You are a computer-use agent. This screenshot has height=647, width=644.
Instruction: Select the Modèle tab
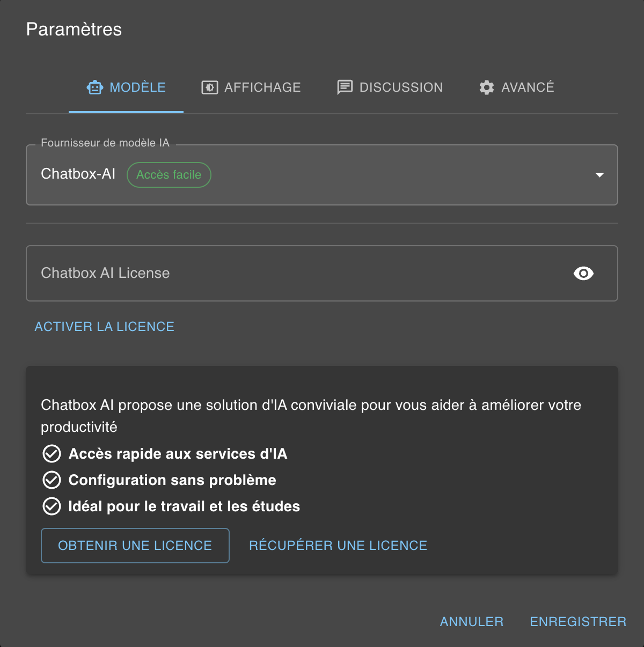(127, 87)
